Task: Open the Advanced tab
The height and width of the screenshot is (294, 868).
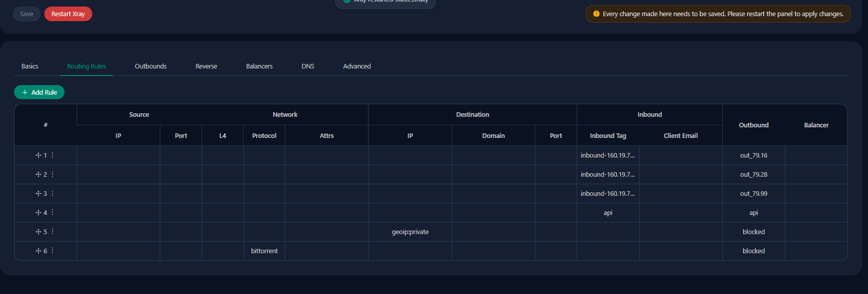Action: [357, 66]
